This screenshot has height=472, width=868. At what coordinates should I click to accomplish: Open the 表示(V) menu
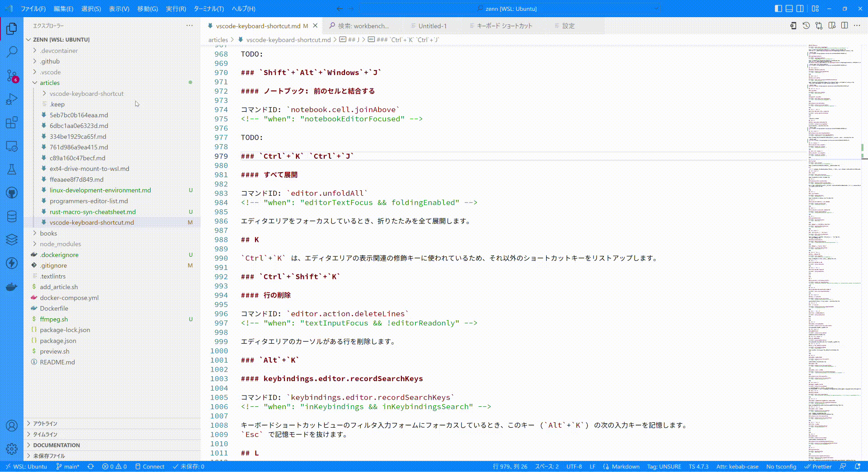point(119,9)
